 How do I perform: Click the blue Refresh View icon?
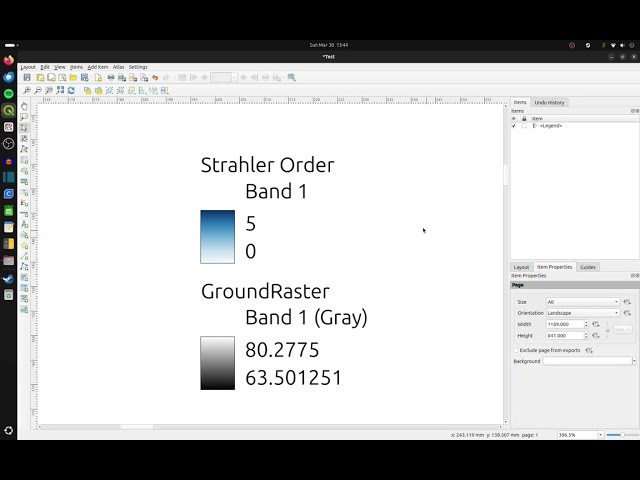click(x=71, y=90)
